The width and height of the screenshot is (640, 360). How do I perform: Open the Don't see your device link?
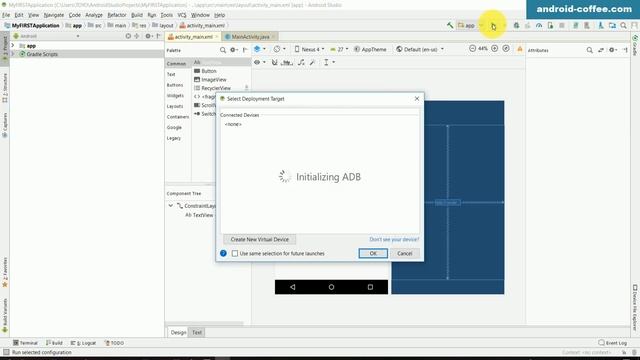pyautogui.click(x=394, y=240)
